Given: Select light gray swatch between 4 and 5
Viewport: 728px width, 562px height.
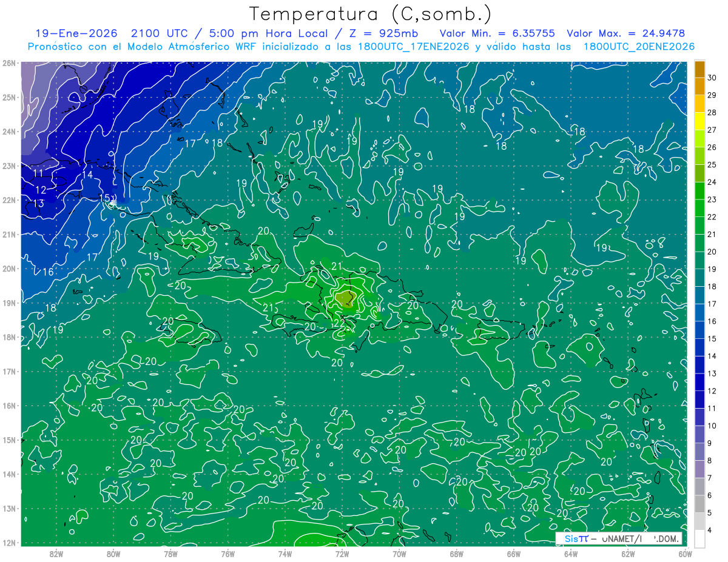Looking at the screenshot, I should [x=699, y=521].
